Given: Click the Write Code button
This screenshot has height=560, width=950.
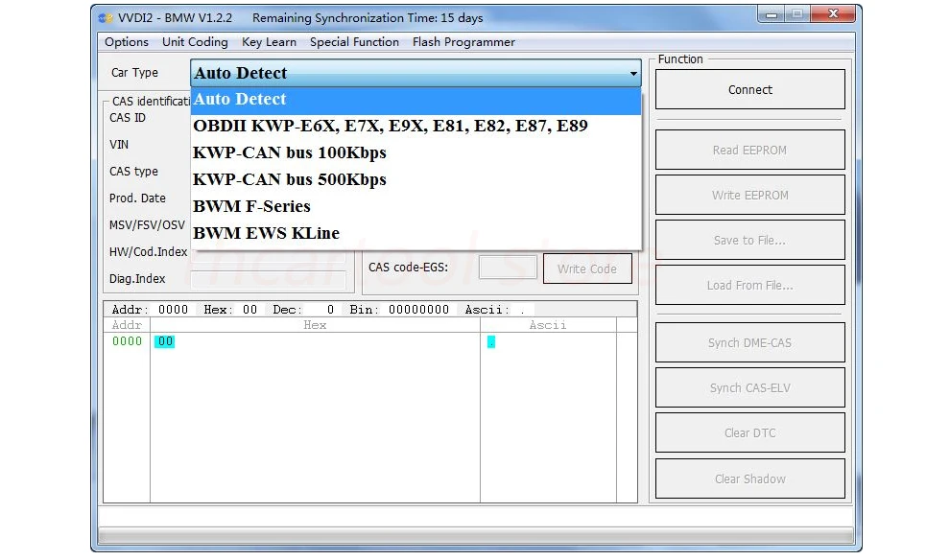Looking at the screenshot, I should click(x=587, y=268).
